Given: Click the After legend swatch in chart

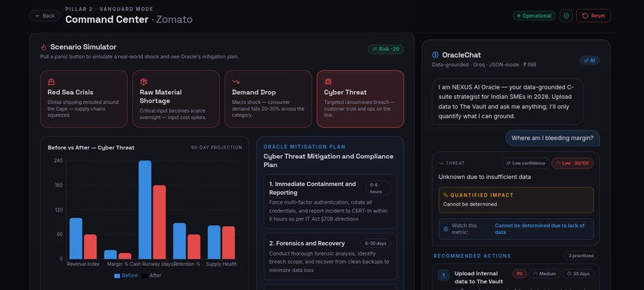Looking at the screenshot, I should coord(145,276).
